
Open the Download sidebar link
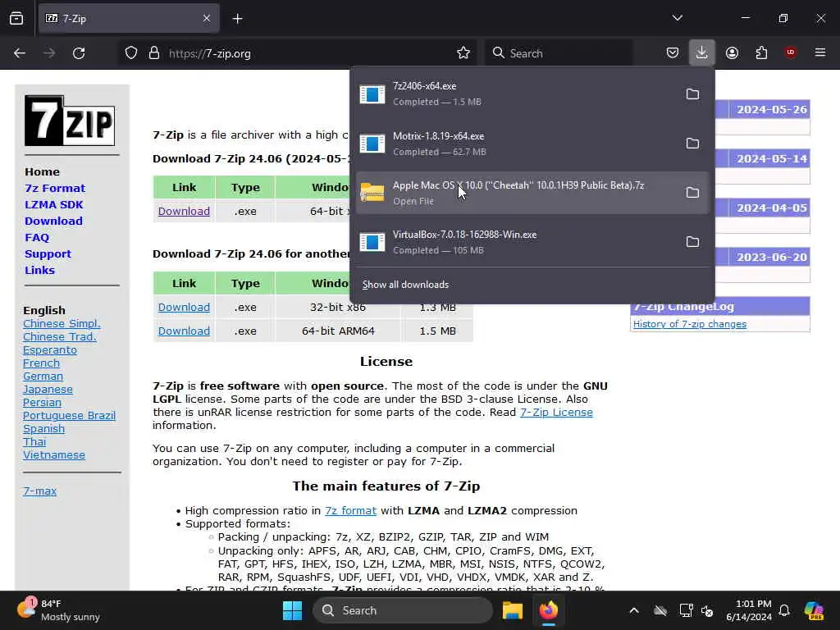pos(53,221)
